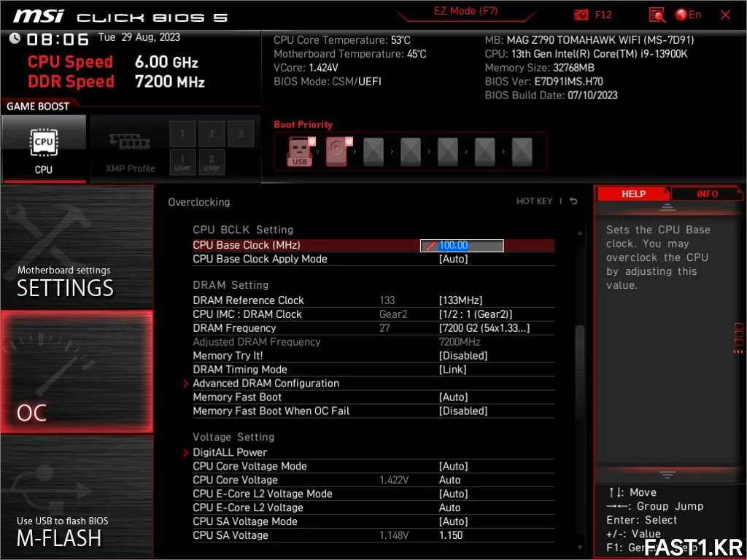The image size is (747, 560).
Task: Click the sixth boot priority slot
Action: pyautogui.click(x=485, y=152)
